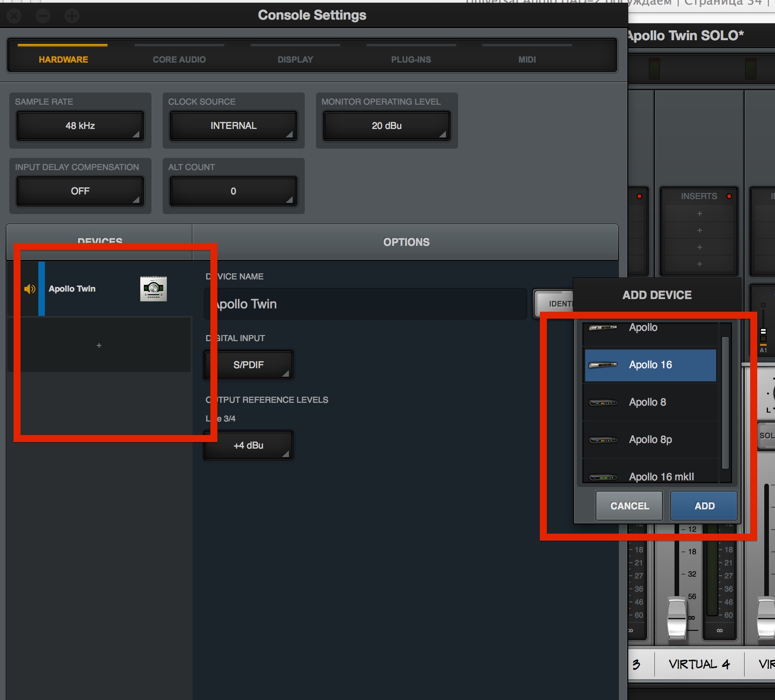Click the speaker icon beside Apollo Twin
The height and width of the screenshot is (700, 775).
30,289
